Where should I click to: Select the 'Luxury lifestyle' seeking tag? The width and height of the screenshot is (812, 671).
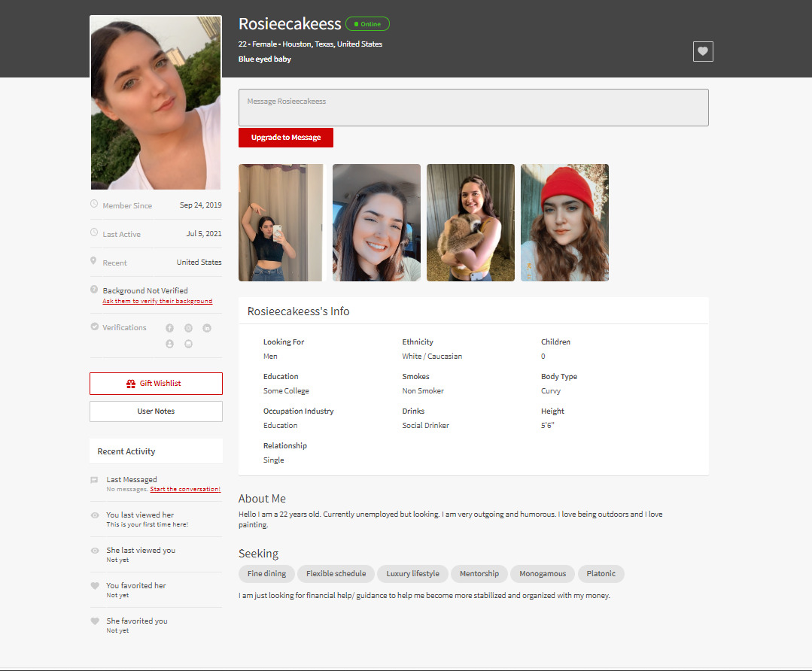tap(412, 574)
